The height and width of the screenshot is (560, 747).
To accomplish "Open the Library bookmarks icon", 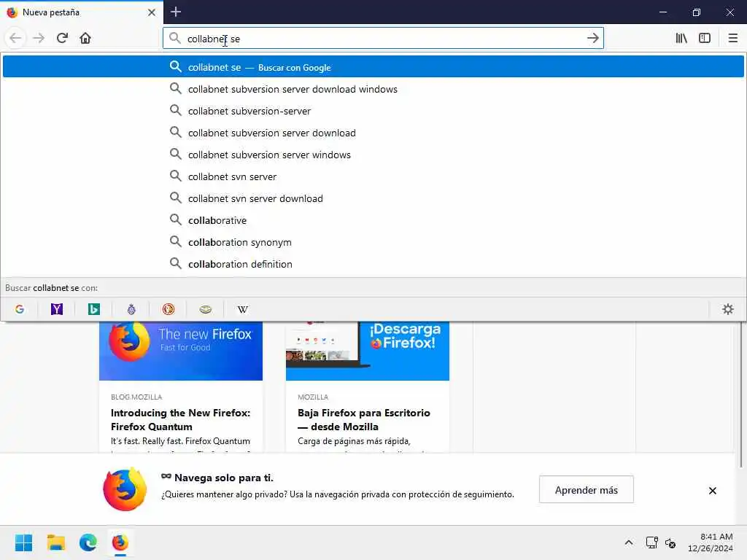I will coord(681,38).
